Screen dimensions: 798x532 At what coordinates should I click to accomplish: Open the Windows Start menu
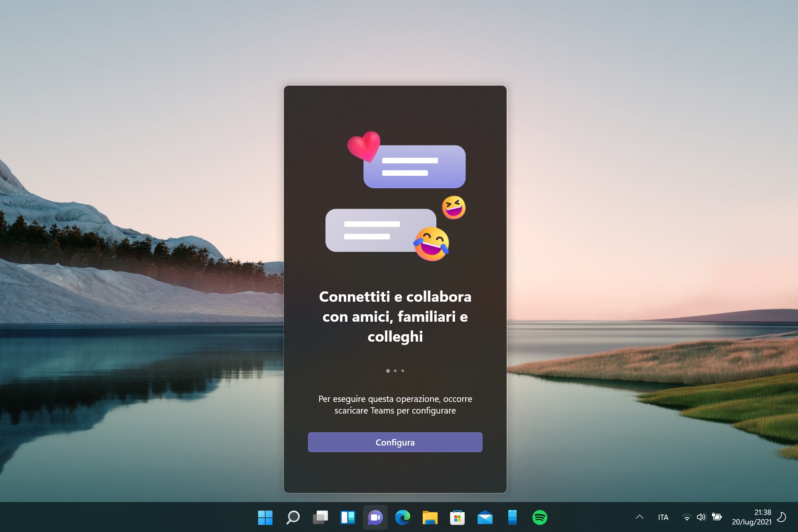(x=265, y=517)
